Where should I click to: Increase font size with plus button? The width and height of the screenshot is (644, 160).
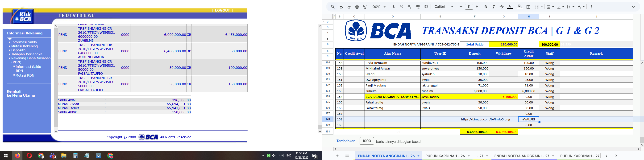477,7
